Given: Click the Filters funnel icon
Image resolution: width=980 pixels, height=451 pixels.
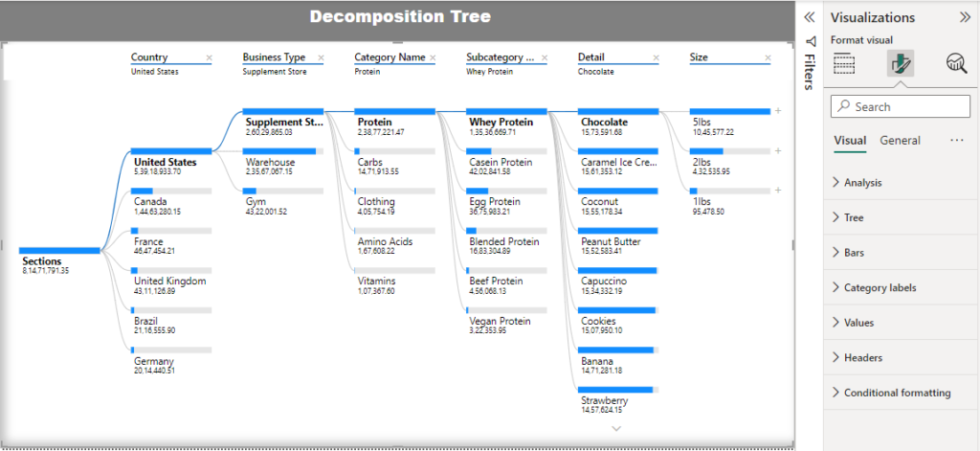Looking at the screenshot, I should point(810,42).
